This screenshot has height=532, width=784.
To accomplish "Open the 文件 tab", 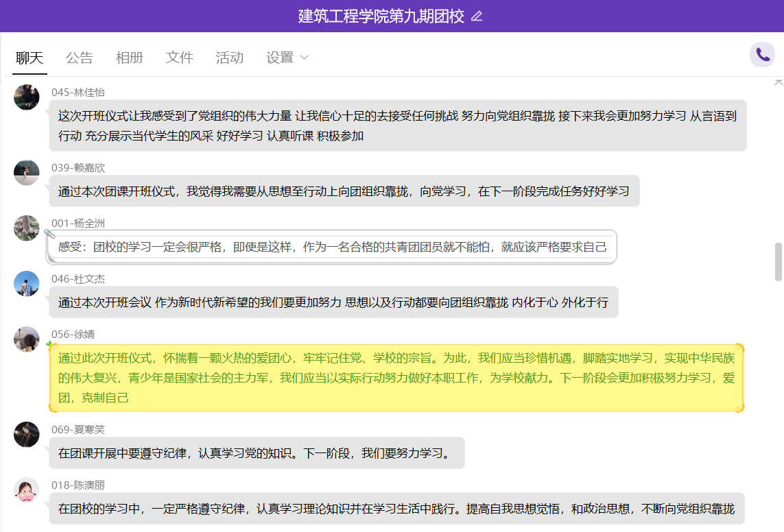I will tap(180, 58).
